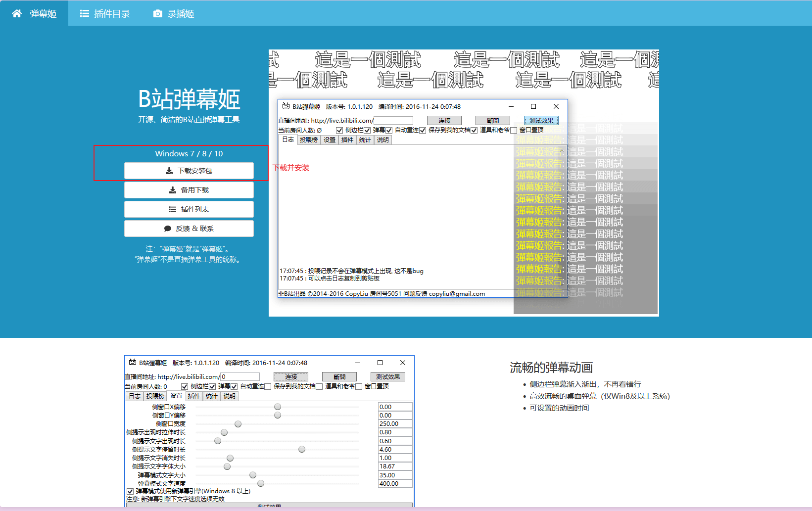Enable the 窗口置顶 checkbox

[x=514, y=131]
